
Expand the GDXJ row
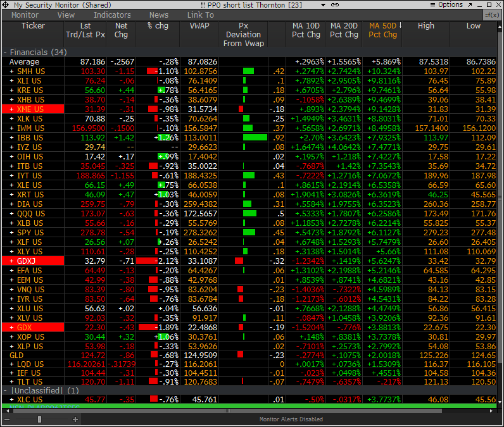click(x=11, y=261)
